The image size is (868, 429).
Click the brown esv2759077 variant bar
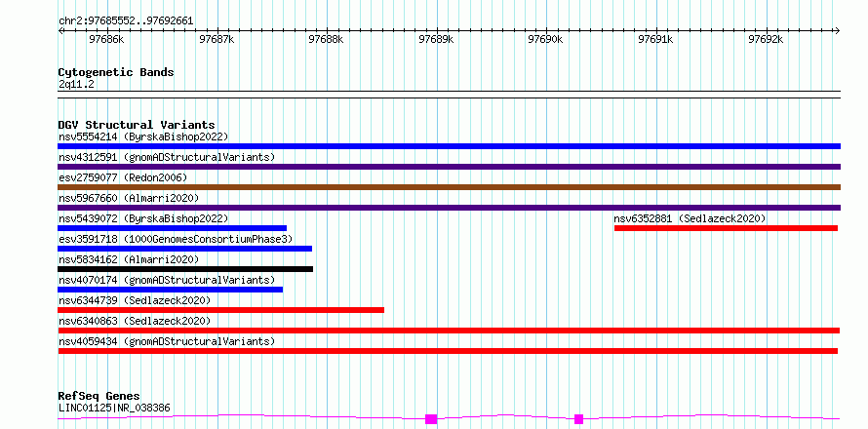(449, 187)
